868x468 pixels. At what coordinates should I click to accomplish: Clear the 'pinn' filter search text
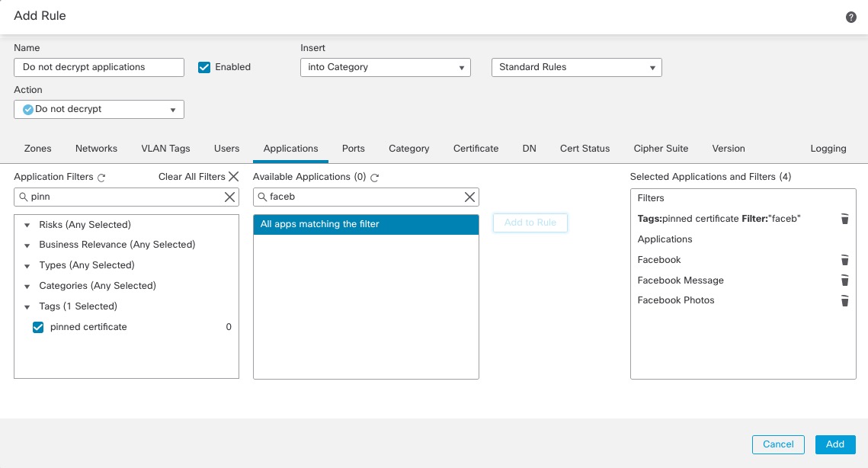click(x=229, y=197)
